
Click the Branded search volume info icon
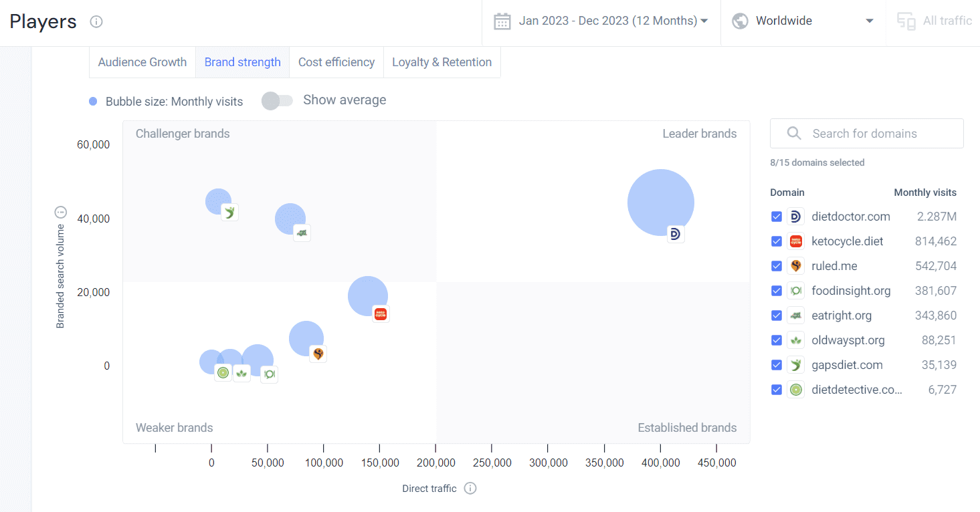tap(60, 213)
